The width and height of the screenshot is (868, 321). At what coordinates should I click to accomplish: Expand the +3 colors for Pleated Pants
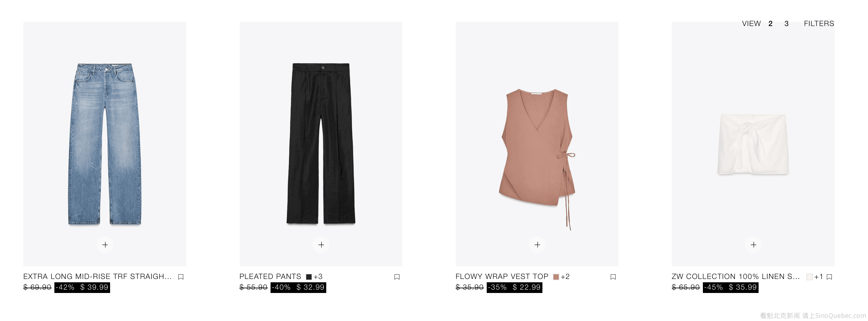click(318, 277)
